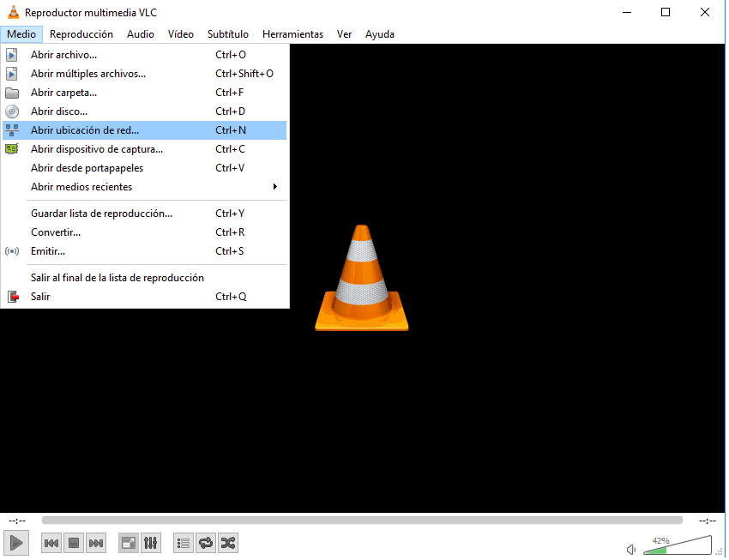729x560 pixels.
Task: Open the Medio menu
Action: click(x=21, y=34)
